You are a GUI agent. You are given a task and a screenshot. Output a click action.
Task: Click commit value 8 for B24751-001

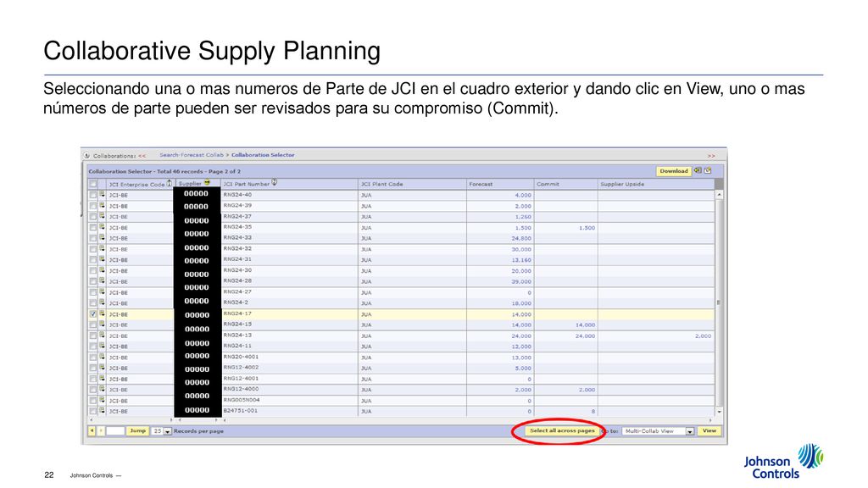click(593, 412)
